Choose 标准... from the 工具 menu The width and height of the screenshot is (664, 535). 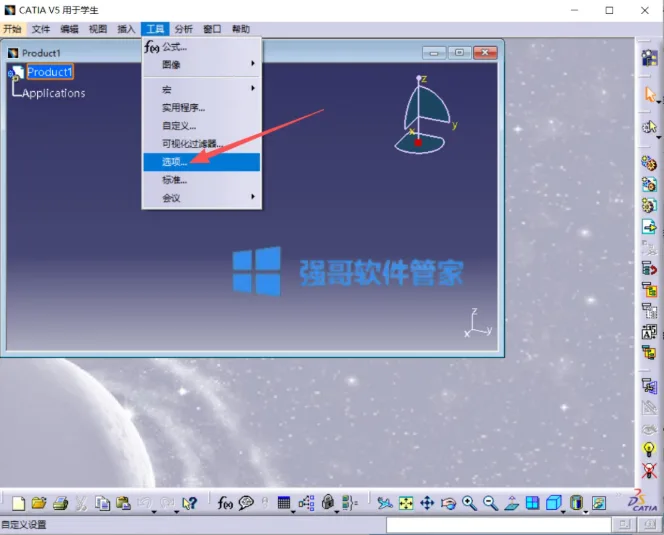tap(202, 180)
